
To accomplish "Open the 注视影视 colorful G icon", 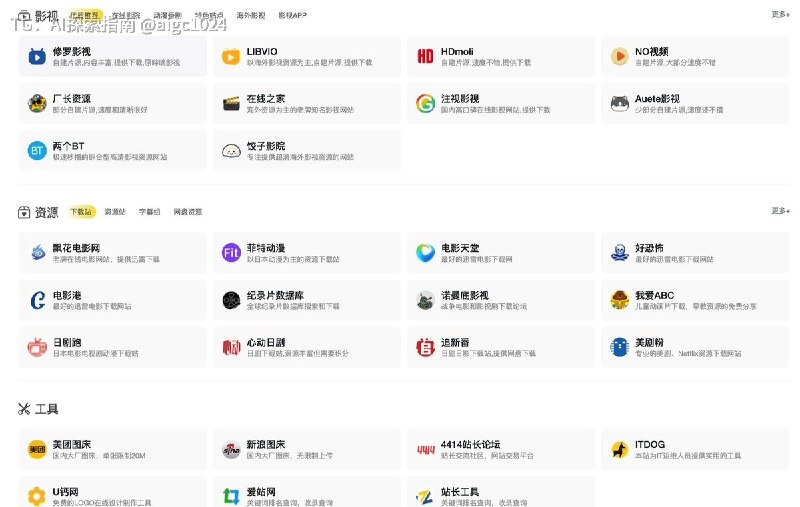I will [426, 104].
